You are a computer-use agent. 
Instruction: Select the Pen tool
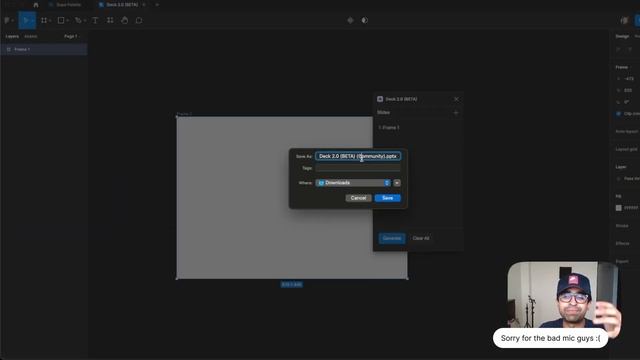click(x=78, y=20)
